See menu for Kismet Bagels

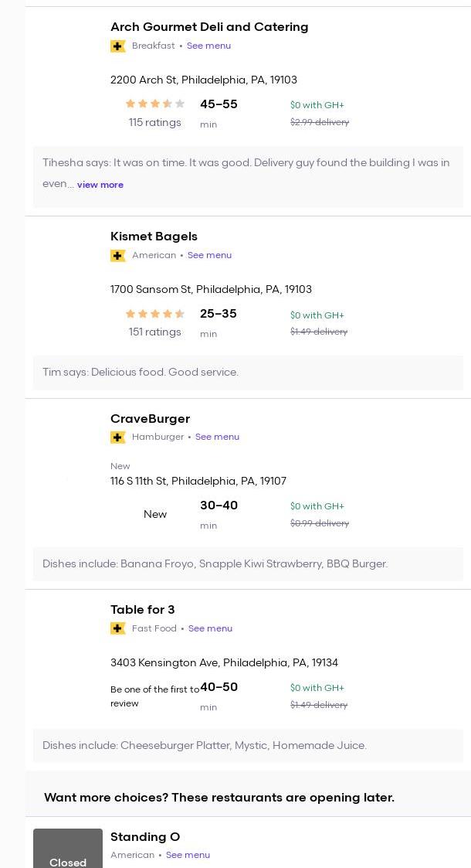click(x=209, y=255)
